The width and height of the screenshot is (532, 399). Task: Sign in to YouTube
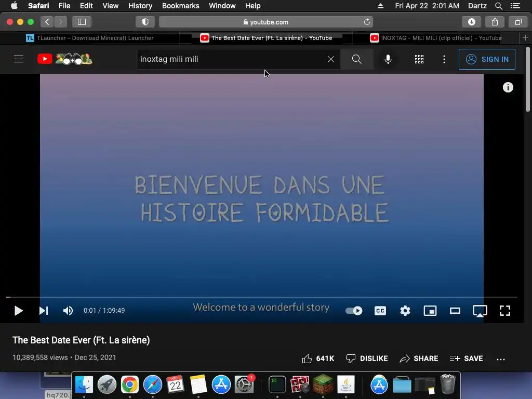click(x=487, y=59)
